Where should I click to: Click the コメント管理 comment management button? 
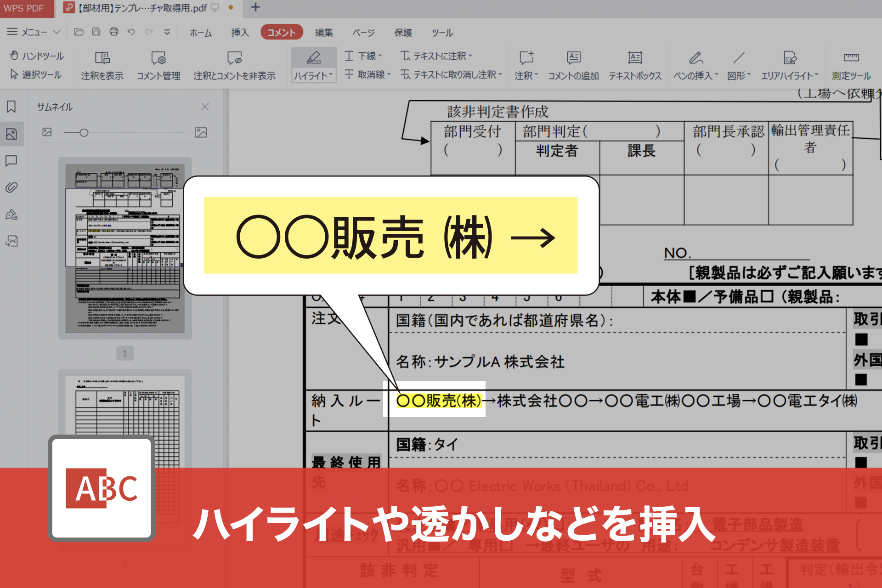[x=158, y=64]
